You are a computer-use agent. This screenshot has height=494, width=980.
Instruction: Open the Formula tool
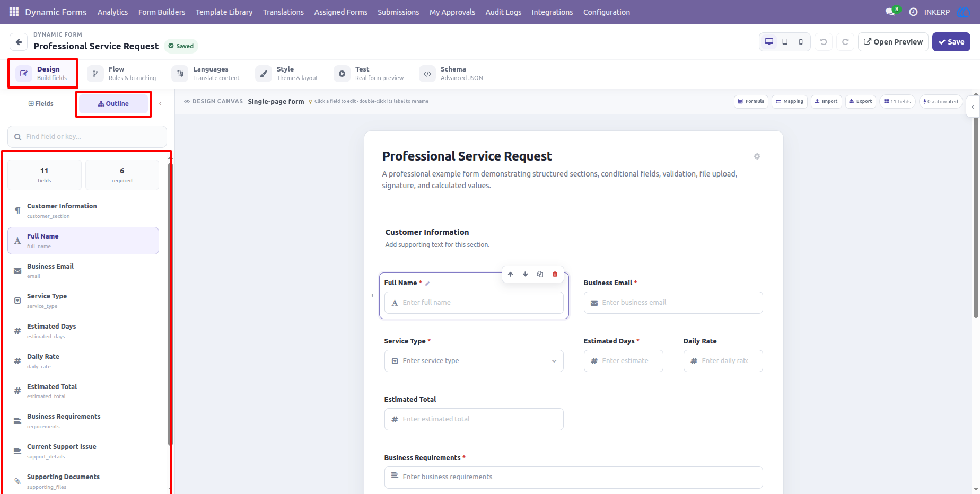click(751, 101)
